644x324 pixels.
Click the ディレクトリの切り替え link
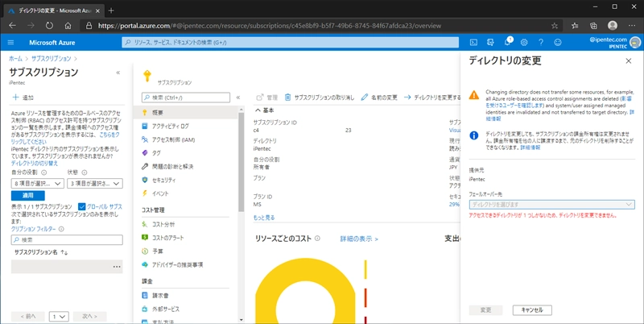point(35,164)
